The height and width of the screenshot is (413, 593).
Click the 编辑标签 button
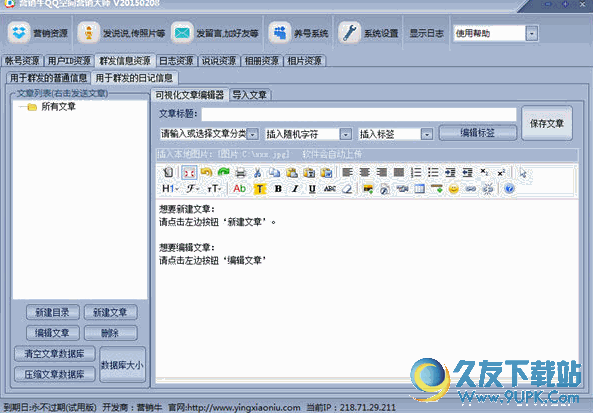coord(478,133)
